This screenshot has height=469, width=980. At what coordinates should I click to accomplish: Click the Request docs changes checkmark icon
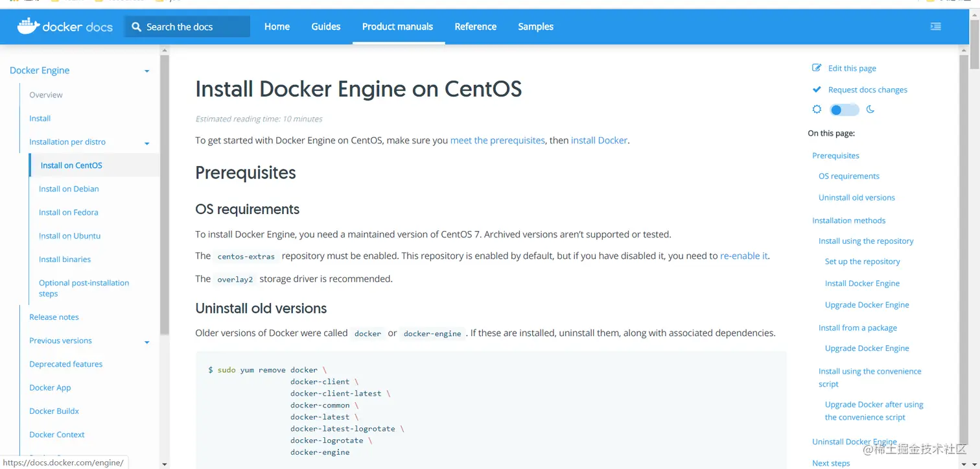[x=817, y=90]
